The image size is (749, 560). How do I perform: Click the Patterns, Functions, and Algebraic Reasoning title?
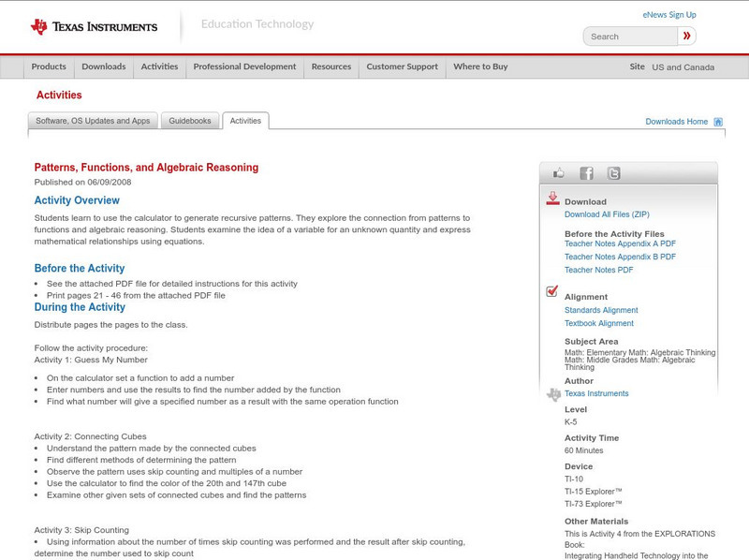(x=146, y=168)
